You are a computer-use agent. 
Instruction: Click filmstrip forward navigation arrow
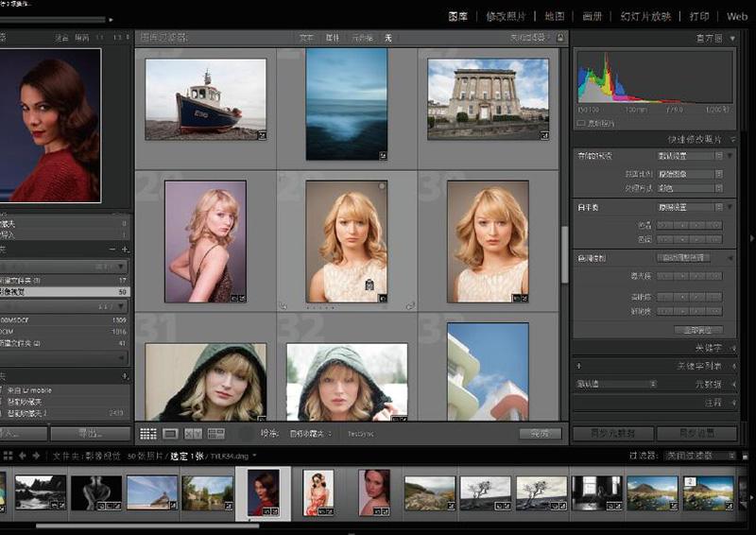coord(37,456)
